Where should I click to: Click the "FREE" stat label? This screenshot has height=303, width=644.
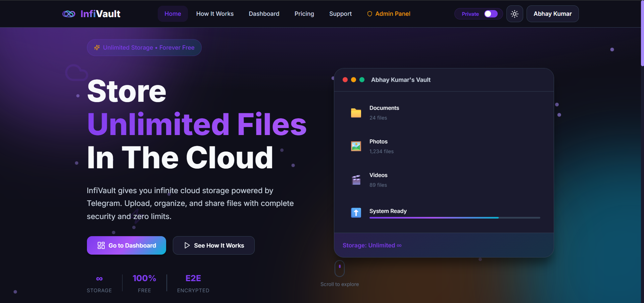pos(144,291)
